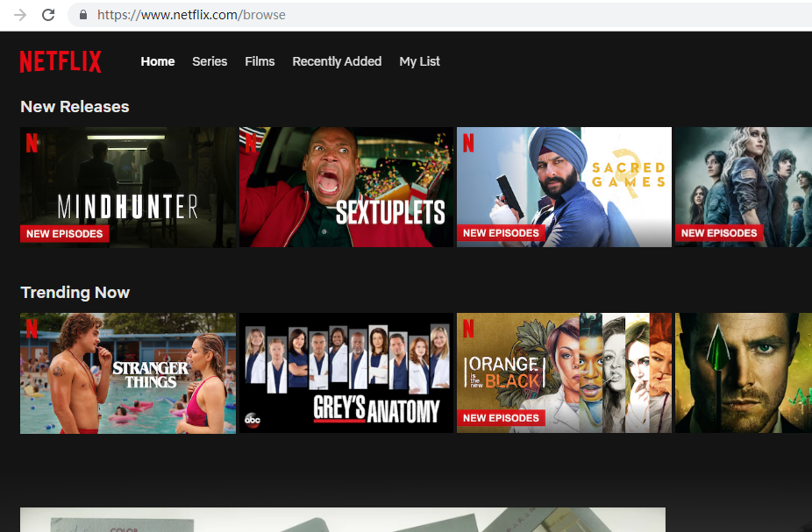Click the Trending Now row heading

(75, 293)
